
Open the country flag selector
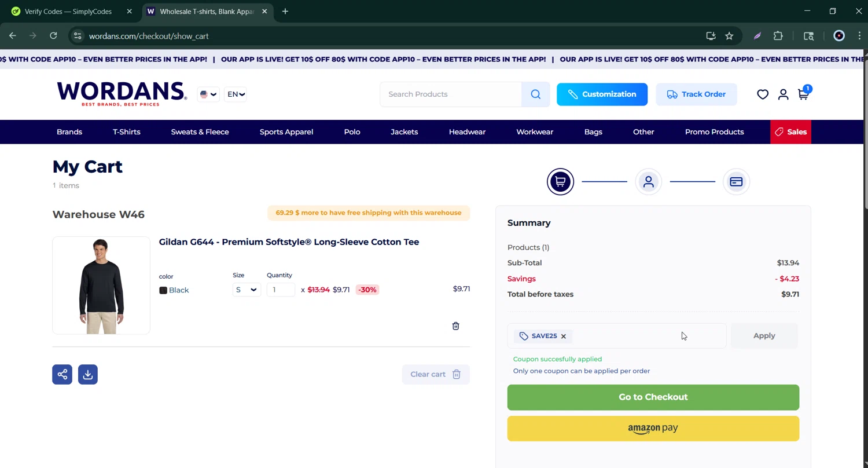pyautogui.click(x=208, y=94)
